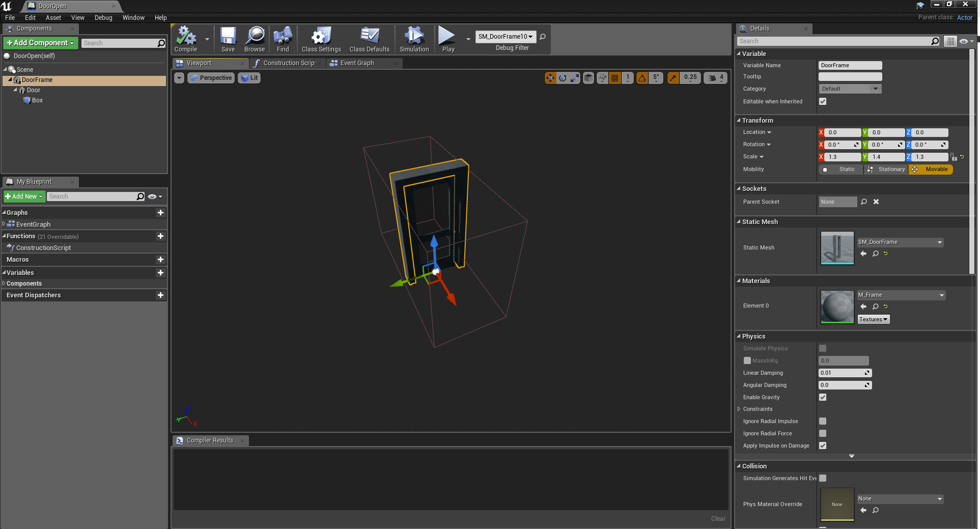Click the M_Frame material thumbnail
The image size is (980, 529).
(837, 307)
